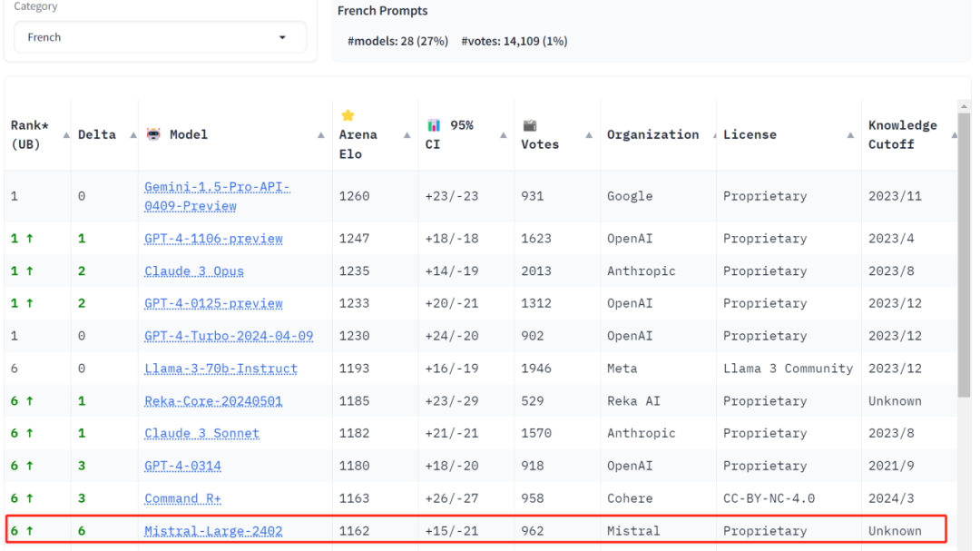980x551 pixels.
Task: Click the Command R+ model link
Action: click(x=182, y=498)
